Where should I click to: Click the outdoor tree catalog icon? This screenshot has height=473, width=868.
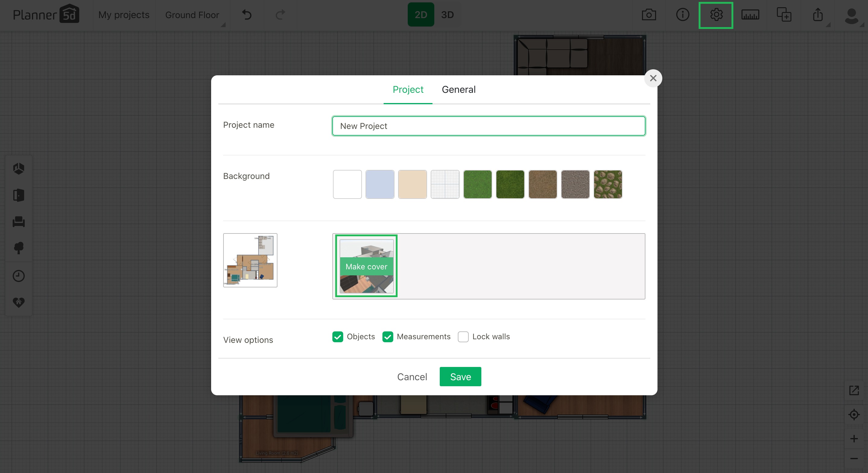coord(18,248)
